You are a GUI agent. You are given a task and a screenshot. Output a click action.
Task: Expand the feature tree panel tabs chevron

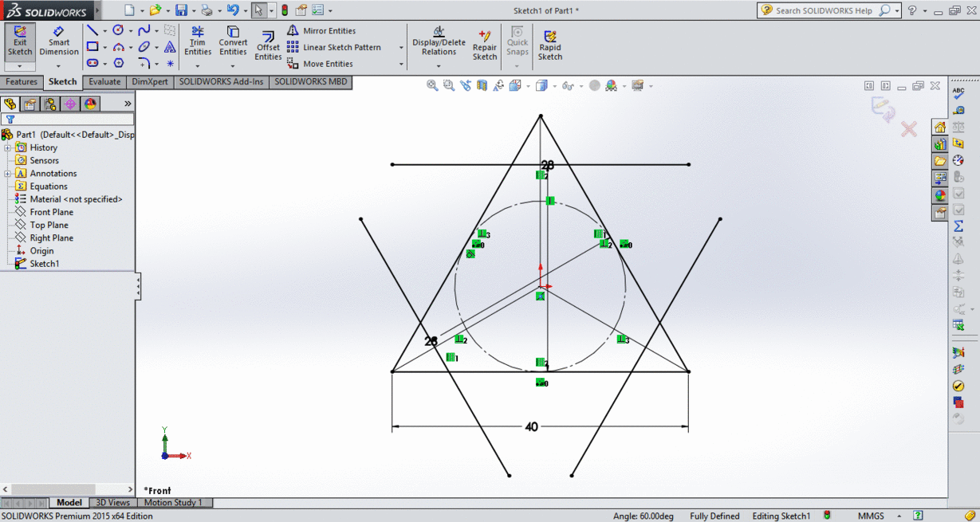pos(128,104)
